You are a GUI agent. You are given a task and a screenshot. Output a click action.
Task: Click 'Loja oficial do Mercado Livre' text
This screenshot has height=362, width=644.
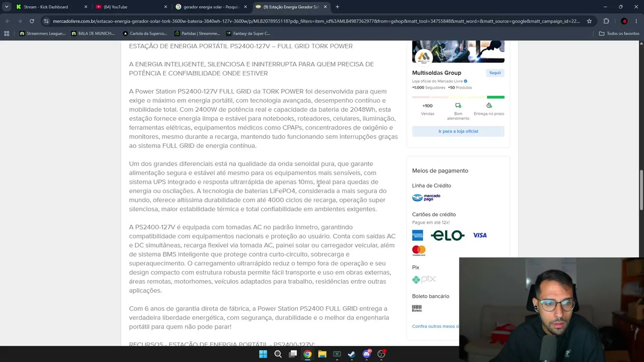coord(437,81)
